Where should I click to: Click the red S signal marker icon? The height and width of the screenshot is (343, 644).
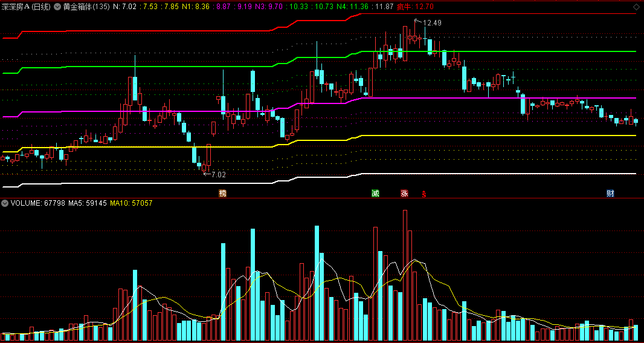pos(424,194)
